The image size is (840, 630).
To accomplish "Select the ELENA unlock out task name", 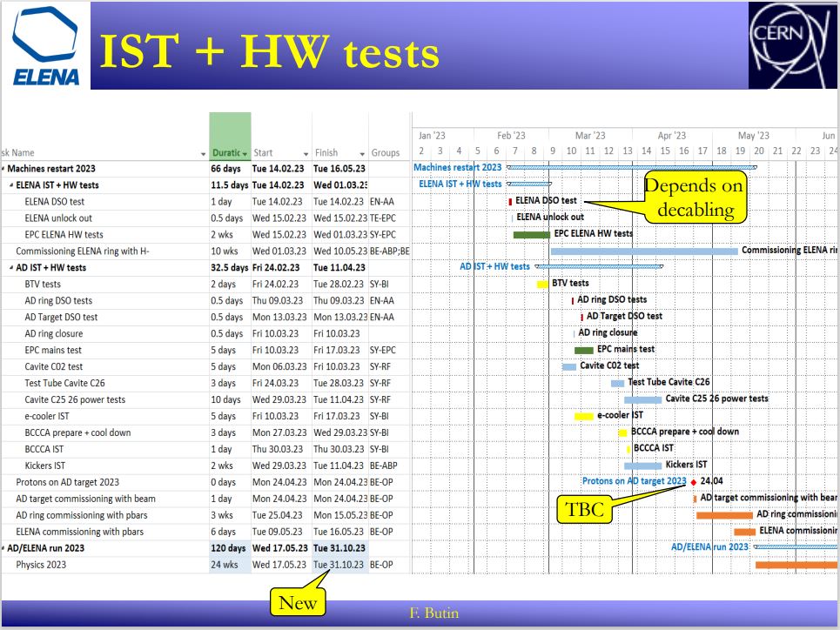I will point(58,218).
